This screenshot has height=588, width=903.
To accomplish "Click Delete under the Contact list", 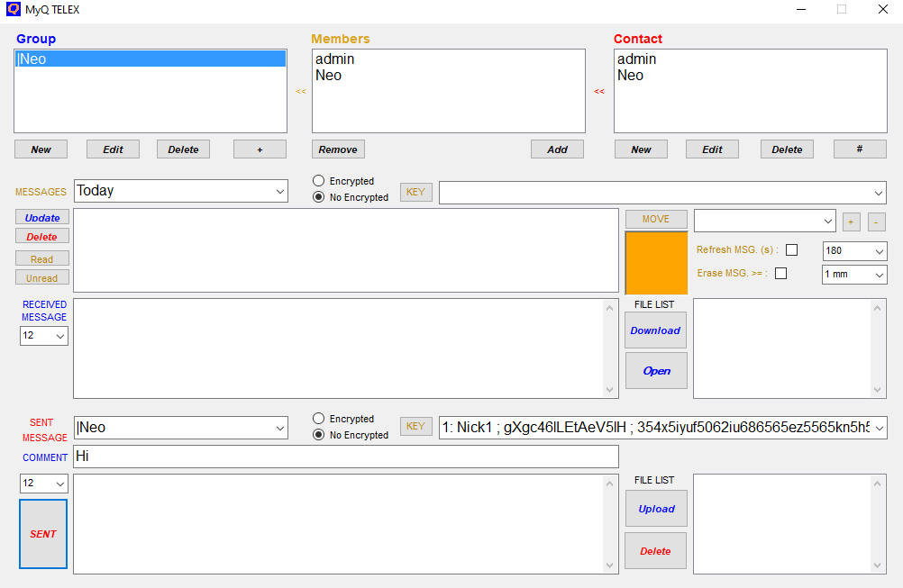I will point(787,149).
